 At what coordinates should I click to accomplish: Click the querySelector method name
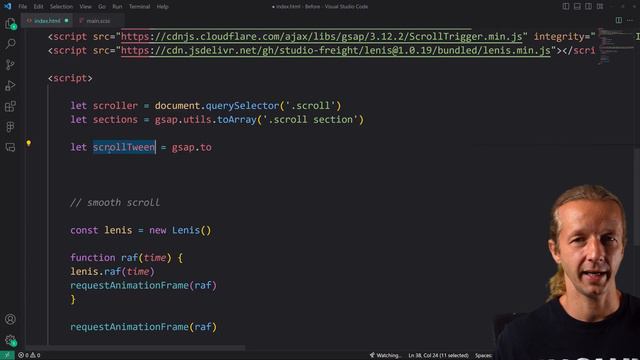pos(242,106)
